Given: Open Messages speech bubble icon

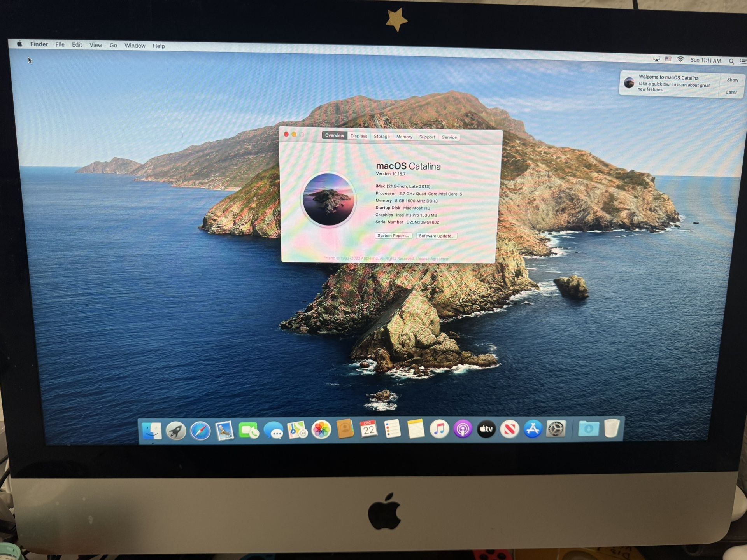Looking at the screenshot, I should click(273, 431).
